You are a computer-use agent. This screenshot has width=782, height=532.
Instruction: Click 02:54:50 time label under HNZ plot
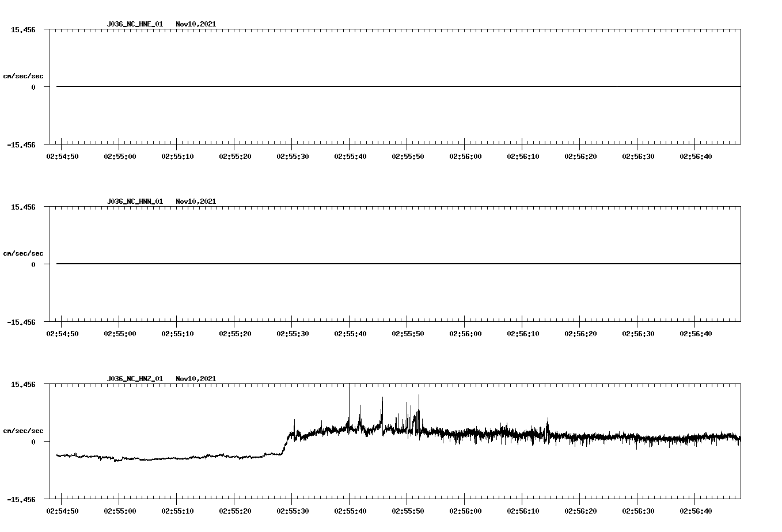pos(62,511)
